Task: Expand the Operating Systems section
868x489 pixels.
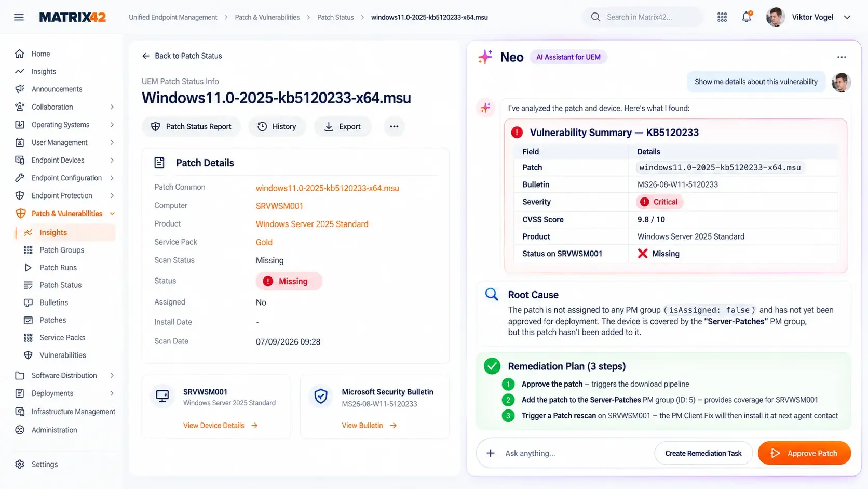Action: tap(112, 125)
